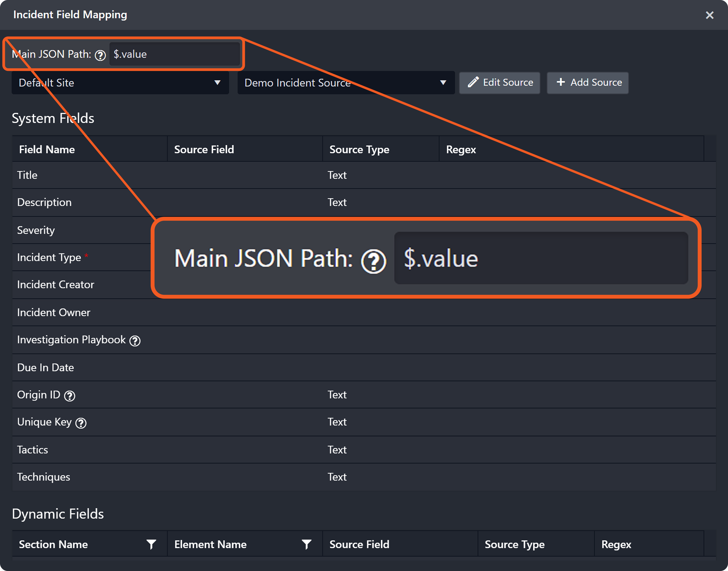Select the Tactics field row
This screenshot has width=728, height=571.
coord(32,450)
